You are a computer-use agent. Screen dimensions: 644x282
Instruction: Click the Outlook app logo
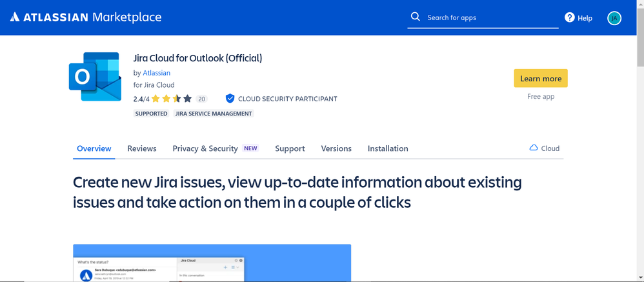tap(96, 76)
